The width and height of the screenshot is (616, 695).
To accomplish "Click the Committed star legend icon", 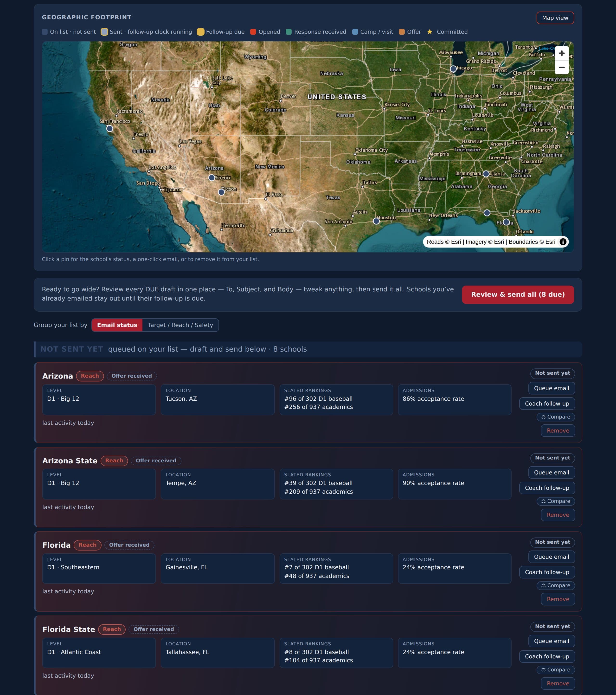I will pos(430,32).
